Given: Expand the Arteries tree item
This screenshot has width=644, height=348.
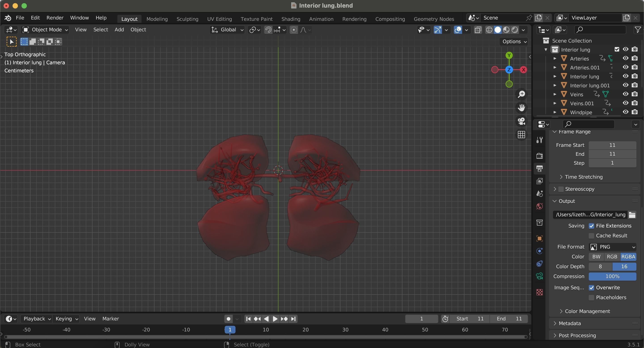Looking at the screenshot, I should click(x=555, y=58).
